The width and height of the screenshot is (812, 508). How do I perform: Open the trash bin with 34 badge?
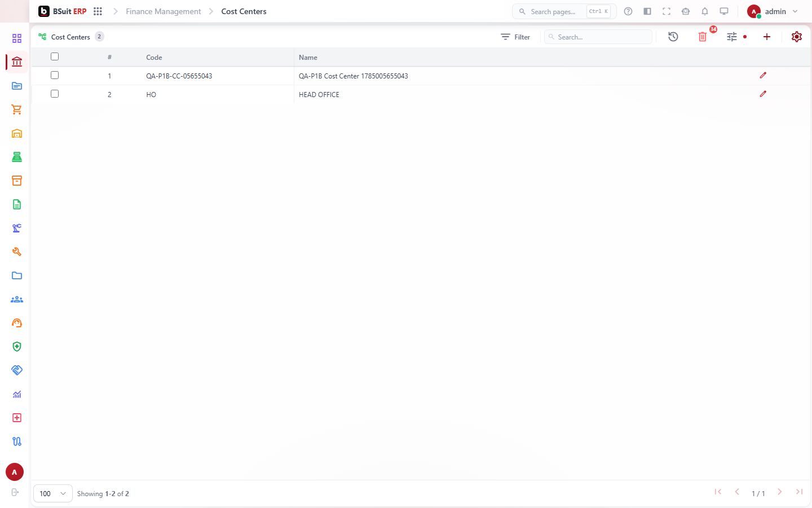703,37
